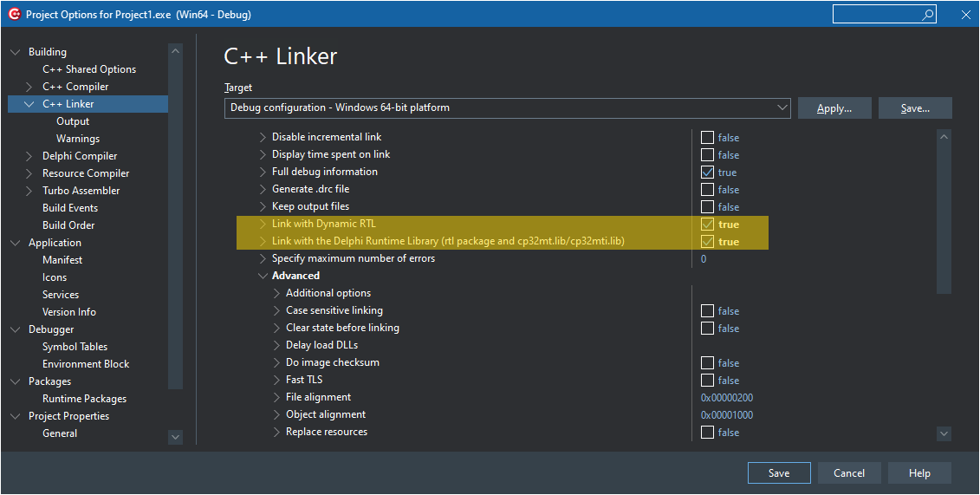Check the Case sensitive linking option
Viewport: 980px width, 495px height.
coord(707,311)
